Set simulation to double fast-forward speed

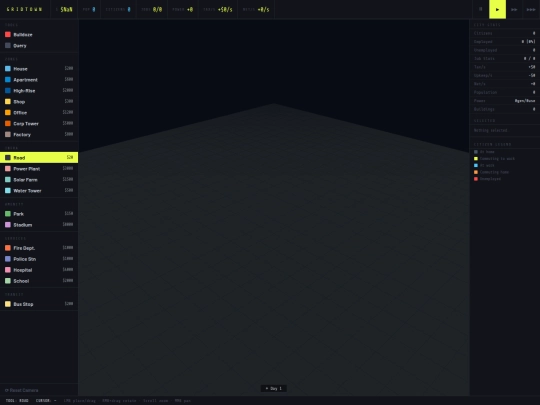[514, 9]
